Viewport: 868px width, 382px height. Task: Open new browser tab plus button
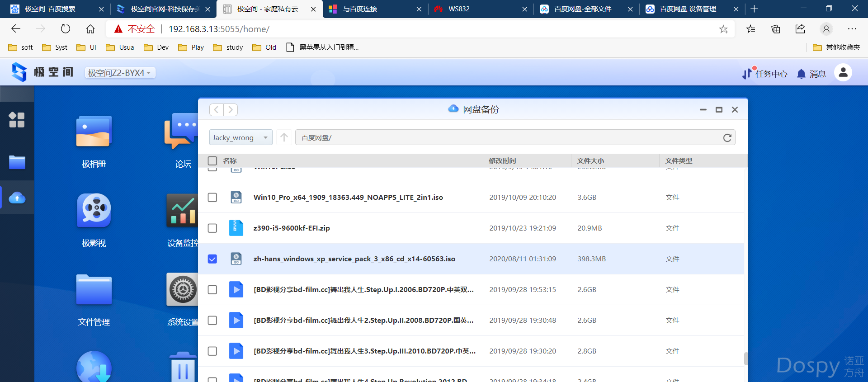754,9
